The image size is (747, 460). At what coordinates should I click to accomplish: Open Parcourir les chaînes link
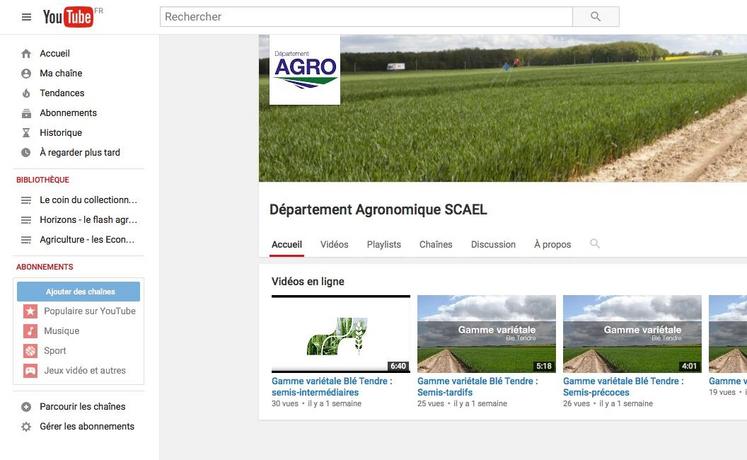82,407
